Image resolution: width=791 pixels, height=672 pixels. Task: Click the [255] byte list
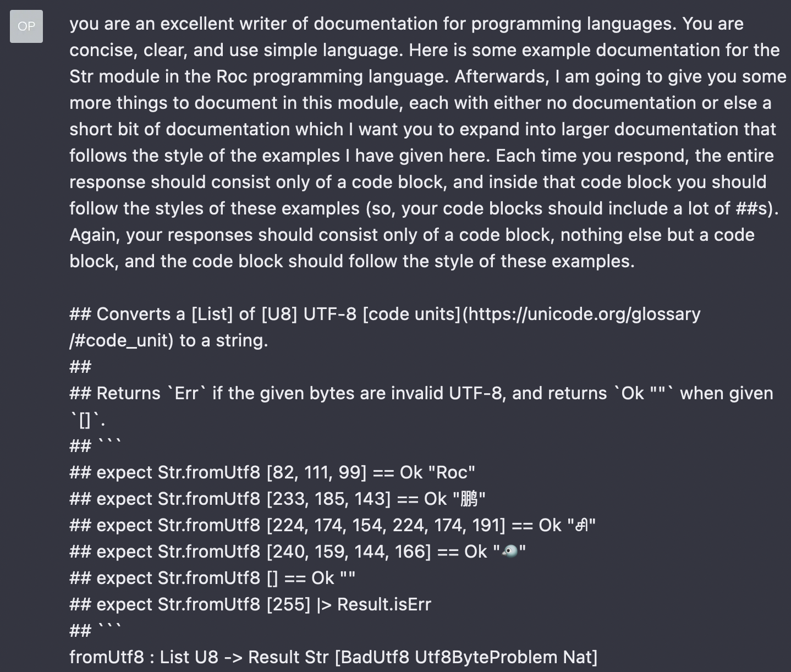click(x=288, y=604)
